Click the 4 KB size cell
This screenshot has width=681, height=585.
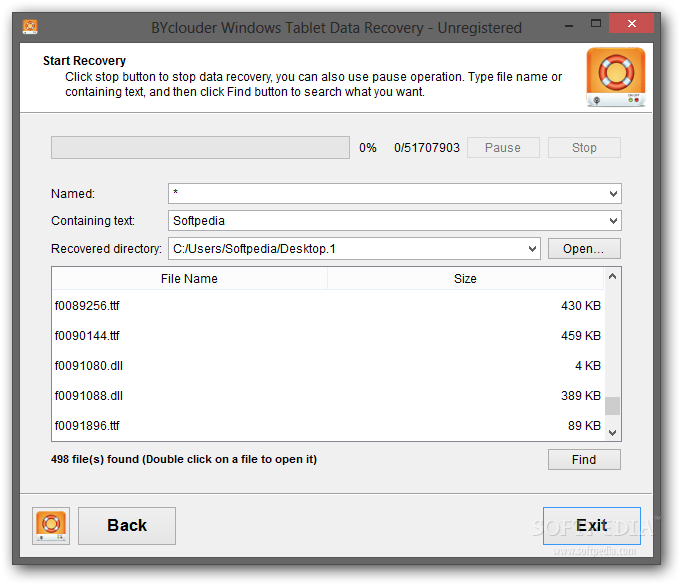(x=588, y=366)
